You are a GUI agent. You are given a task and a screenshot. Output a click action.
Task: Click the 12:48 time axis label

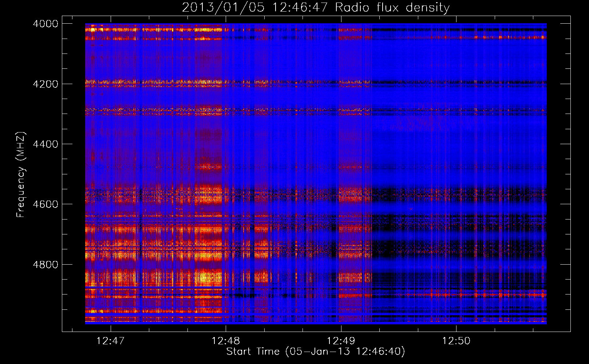pos(226,341)
